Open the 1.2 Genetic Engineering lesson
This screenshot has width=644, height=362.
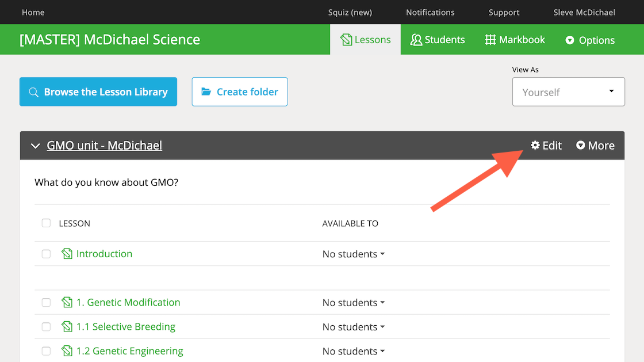tap(130, 350)
